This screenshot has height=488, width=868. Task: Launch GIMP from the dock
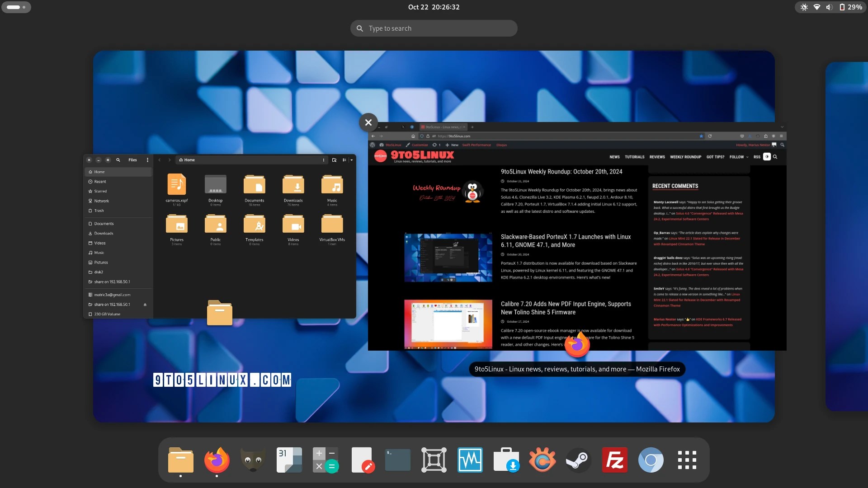point(253,460)
